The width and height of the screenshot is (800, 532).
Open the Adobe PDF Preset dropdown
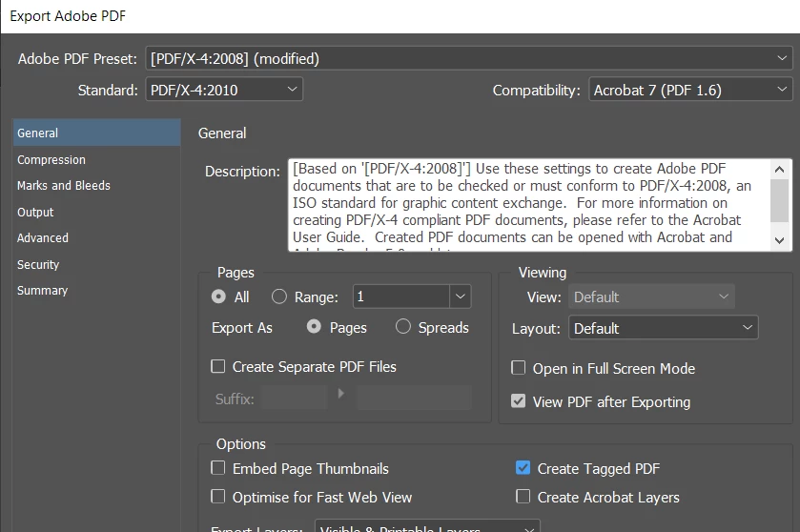pyautogui.click(x=468, y=59)
